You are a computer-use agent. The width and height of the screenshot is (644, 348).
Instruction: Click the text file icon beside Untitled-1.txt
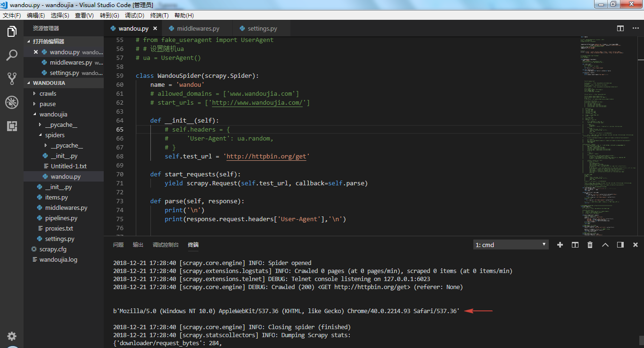pos(46,166)
